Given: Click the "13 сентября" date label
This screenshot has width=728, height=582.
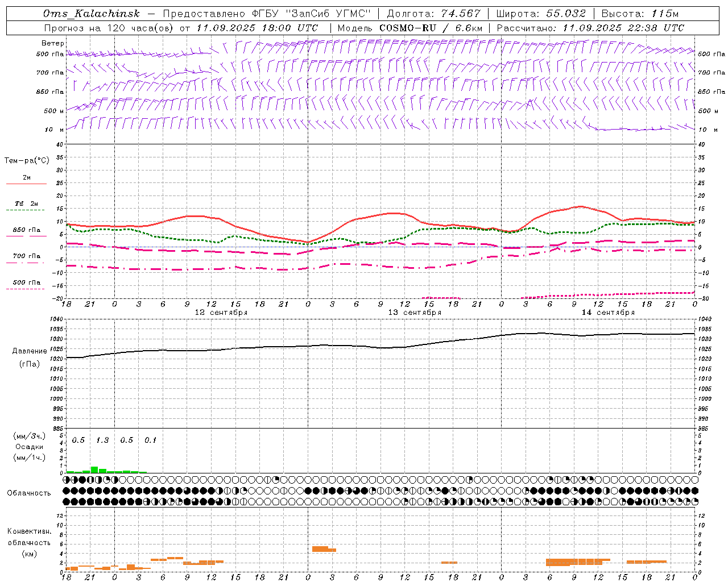Looking at the screenshot, I should click(x=415, y=313).
